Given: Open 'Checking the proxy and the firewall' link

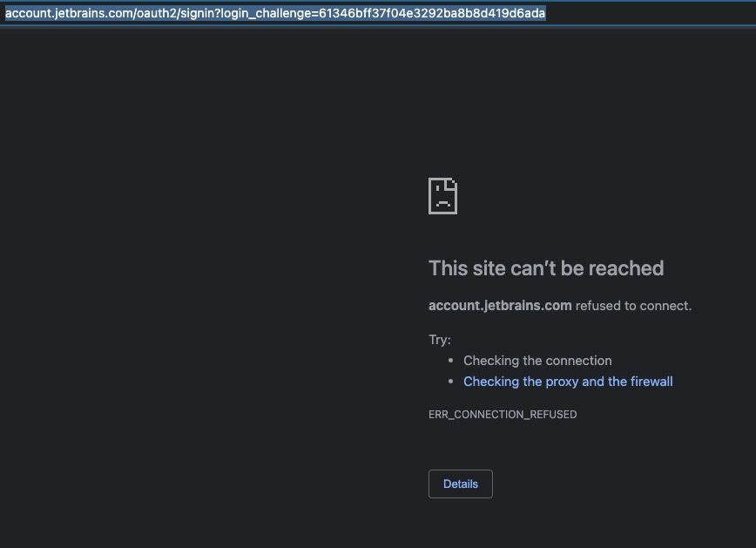Looking at the screenshot, I should (568, 382).
